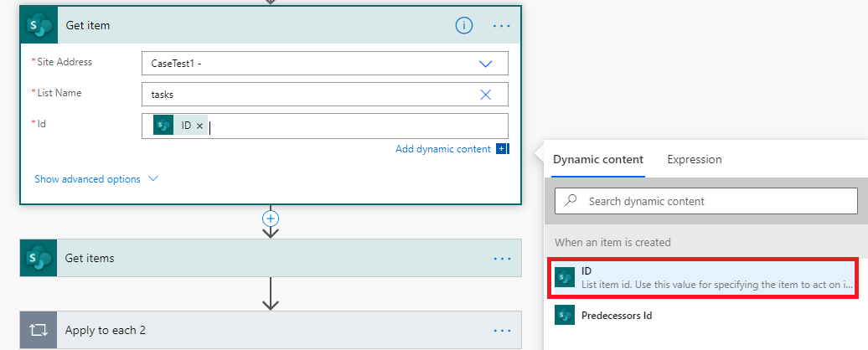Image resolution: width=868 pixels, height=350 pixels.
Task: Click the SharePoint icon in the ID token
Action: click(163, 126)
